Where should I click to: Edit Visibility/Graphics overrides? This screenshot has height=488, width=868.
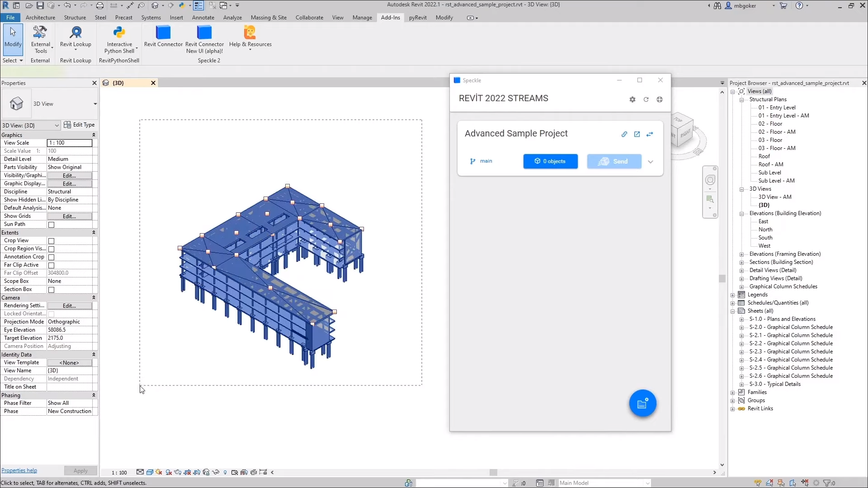tap(70, 176)
